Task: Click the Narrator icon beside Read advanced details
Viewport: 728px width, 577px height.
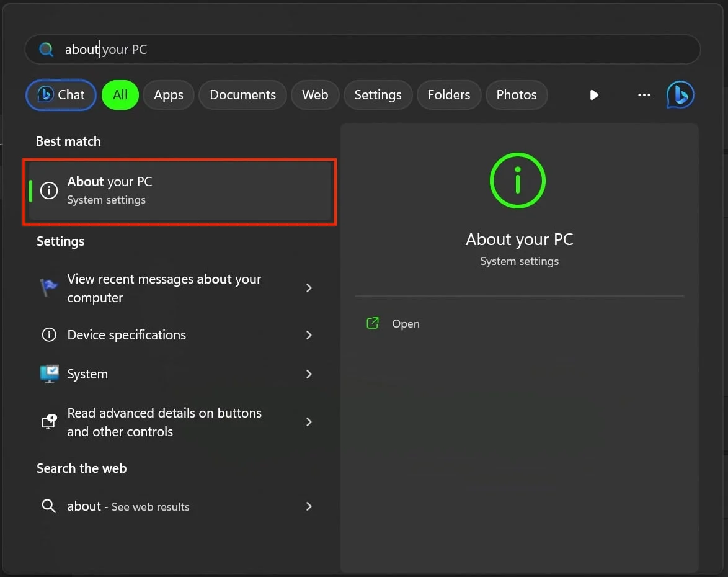Action: (x=49, y=422)
